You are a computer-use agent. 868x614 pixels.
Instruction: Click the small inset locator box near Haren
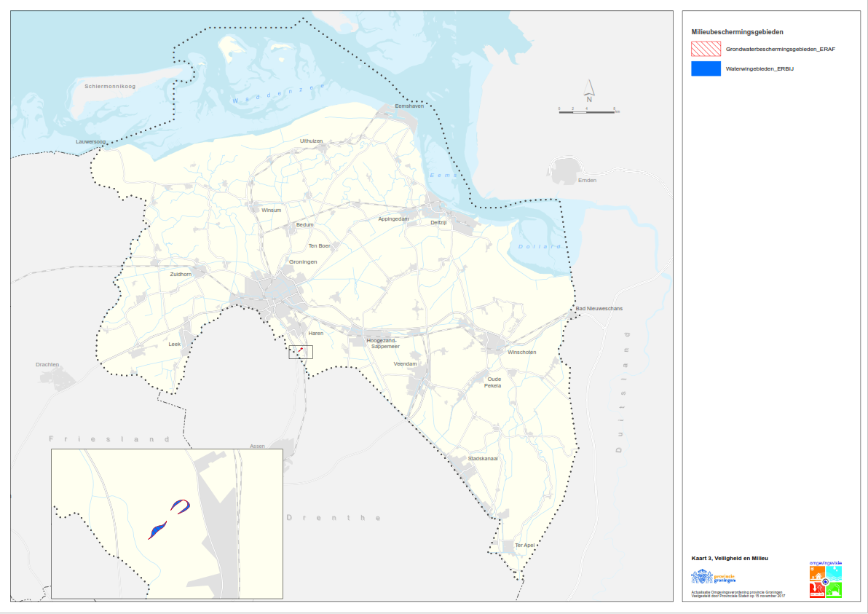pyautogui.click(x=301, y=352)
